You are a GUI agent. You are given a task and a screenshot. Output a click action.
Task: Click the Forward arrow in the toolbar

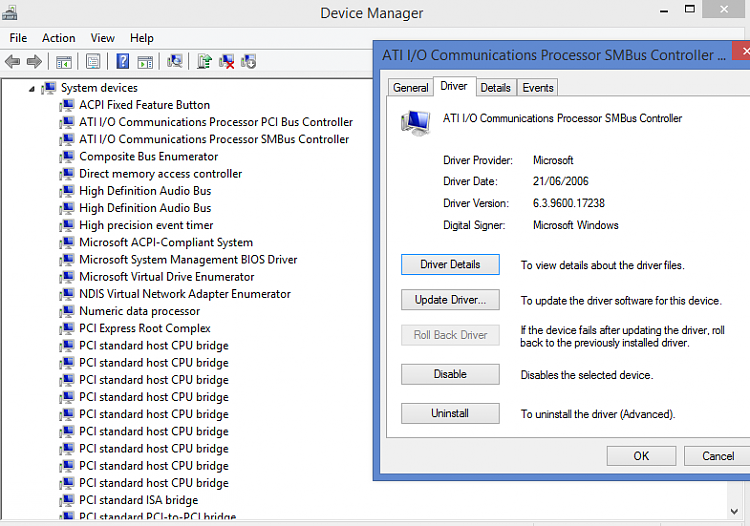[34, 62]
